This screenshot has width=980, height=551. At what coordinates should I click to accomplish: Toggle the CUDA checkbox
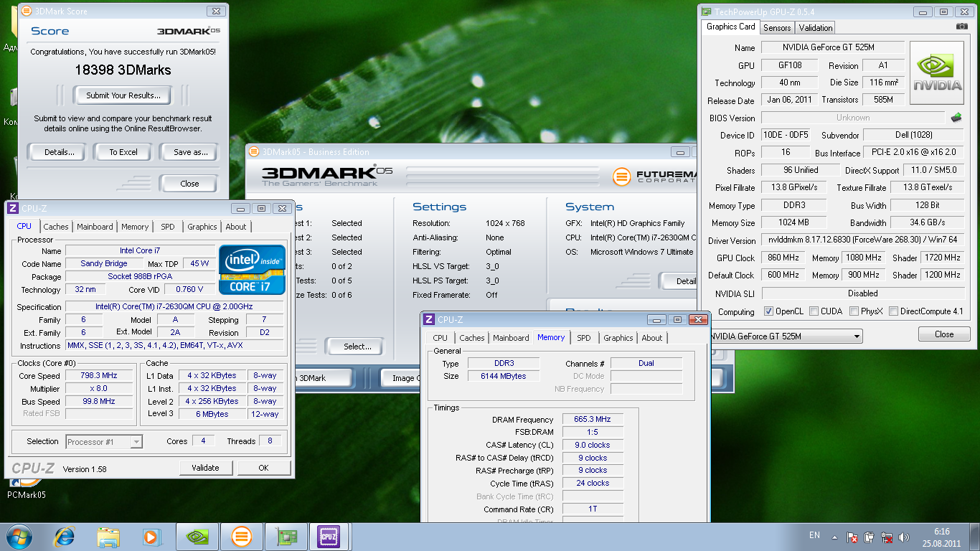[x=814, y=311]
